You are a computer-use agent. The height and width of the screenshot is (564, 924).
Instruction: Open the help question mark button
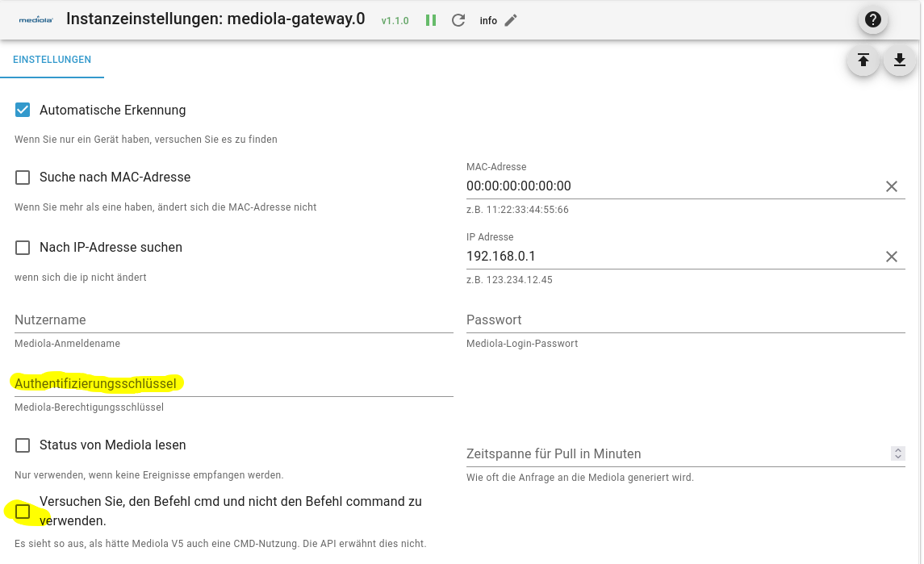872,19
